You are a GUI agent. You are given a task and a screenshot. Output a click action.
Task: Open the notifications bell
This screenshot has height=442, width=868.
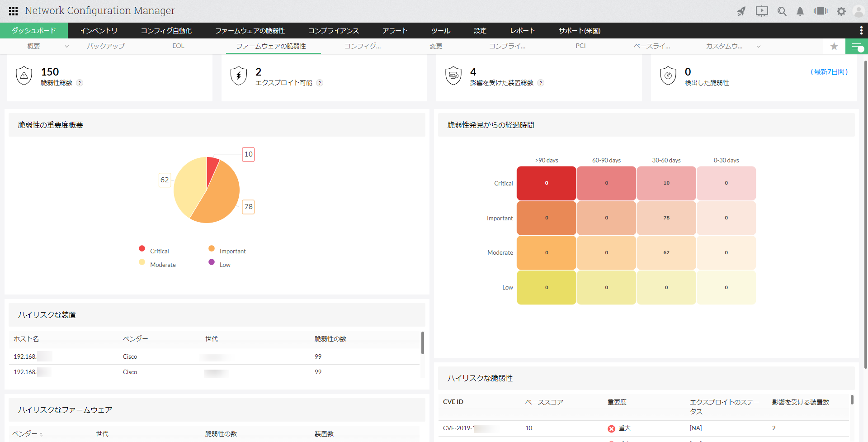800,11
